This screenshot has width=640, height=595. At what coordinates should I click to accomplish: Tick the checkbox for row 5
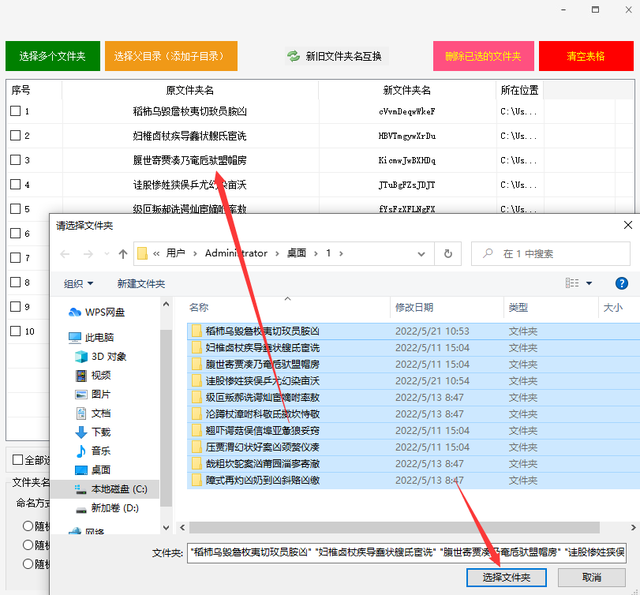(x=16, y=209)
